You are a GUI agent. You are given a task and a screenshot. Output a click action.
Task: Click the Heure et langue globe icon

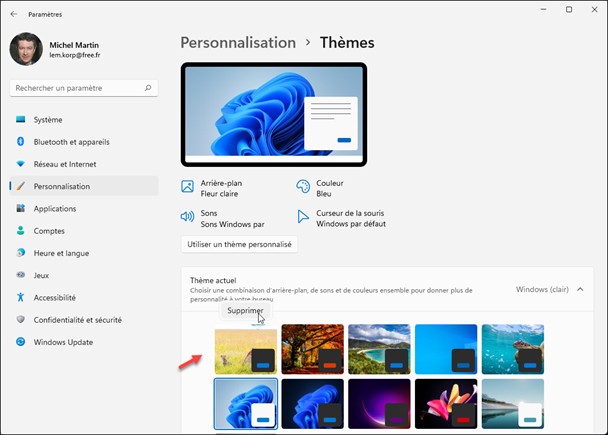click(21, 253)
